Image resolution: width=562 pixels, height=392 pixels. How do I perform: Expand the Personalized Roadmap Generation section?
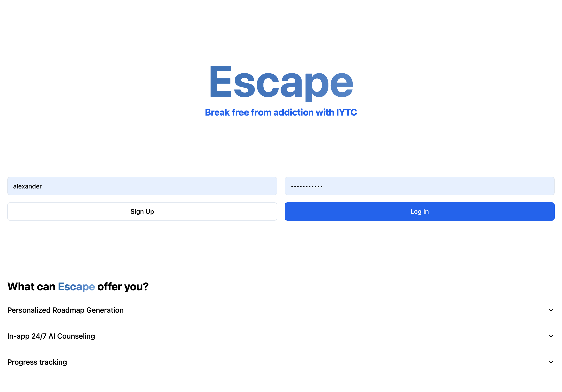[x=281, y=310]
